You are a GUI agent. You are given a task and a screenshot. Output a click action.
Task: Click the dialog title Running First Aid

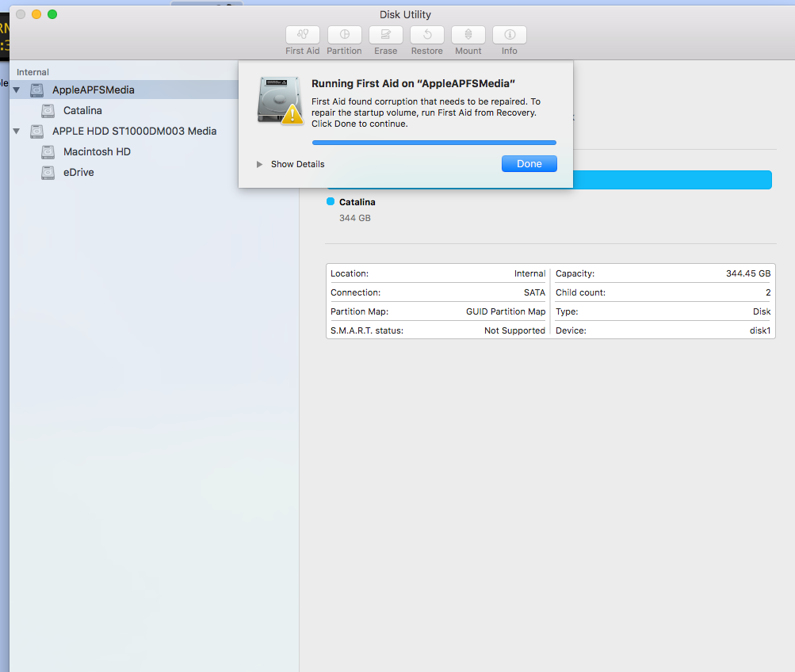coord(413,84)
